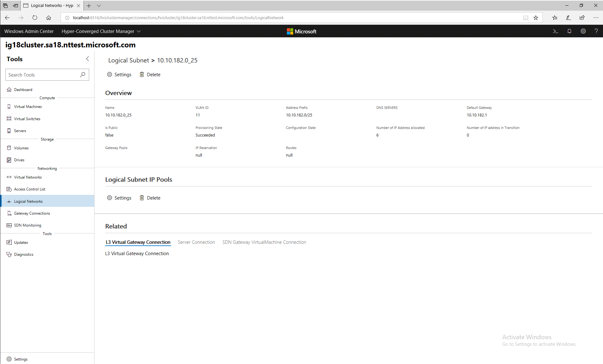
Task: Click Settings under Logical Subnet header
Action: tap(119, 74)
